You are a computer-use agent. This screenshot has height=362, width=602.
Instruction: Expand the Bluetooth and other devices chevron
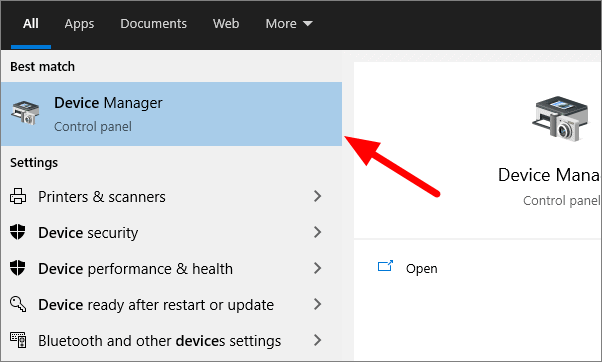tap(318, 340)
